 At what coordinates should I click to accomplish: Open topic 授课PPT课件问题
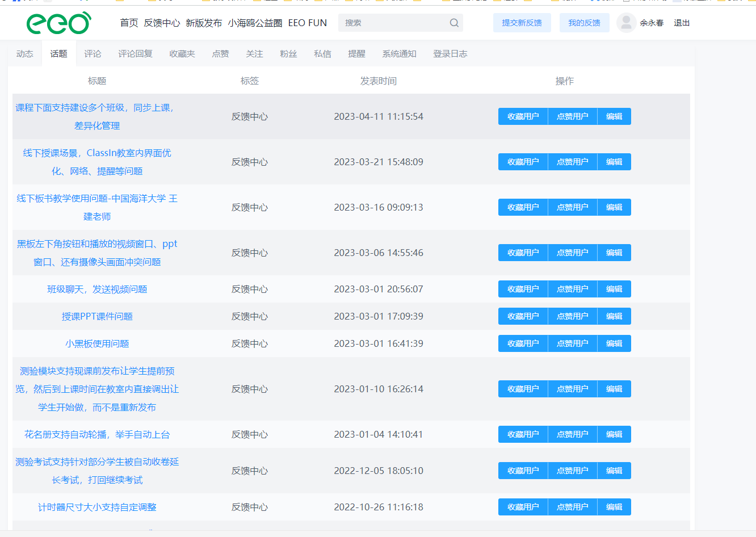(x=97, y=316)
